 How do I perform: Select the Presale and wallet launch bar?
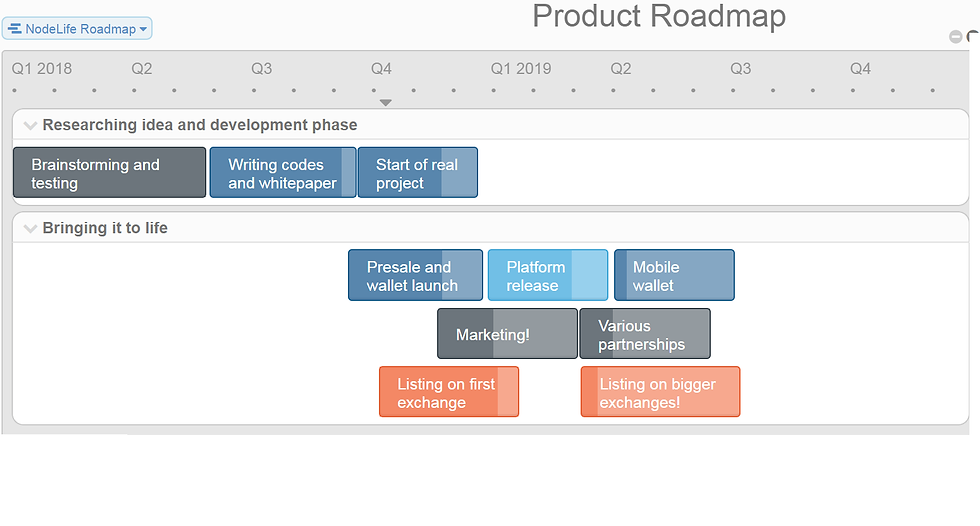tap(416, 275)
